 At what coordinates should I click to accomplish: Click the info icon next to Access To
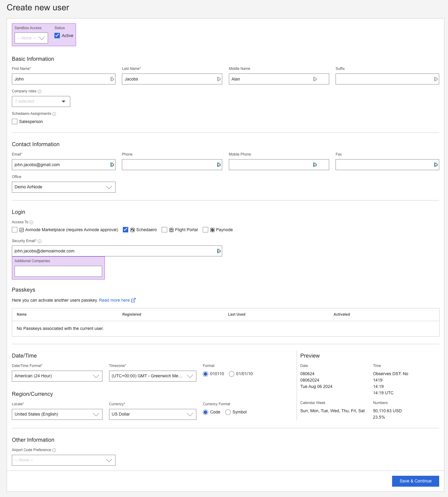point(31,222)
